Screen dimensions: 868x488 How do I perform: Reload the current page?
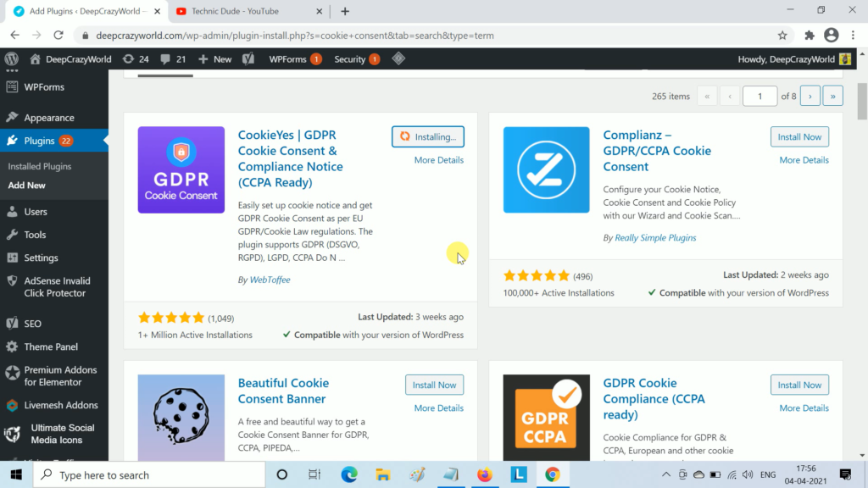coord(58,35)
